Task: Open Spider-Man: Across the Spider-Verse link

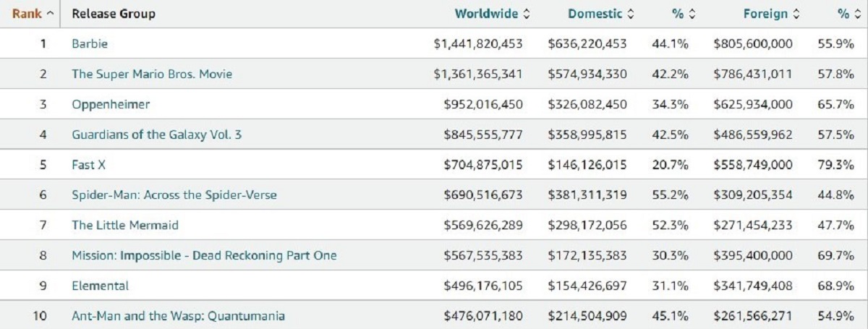Action: tap(174, 195)
